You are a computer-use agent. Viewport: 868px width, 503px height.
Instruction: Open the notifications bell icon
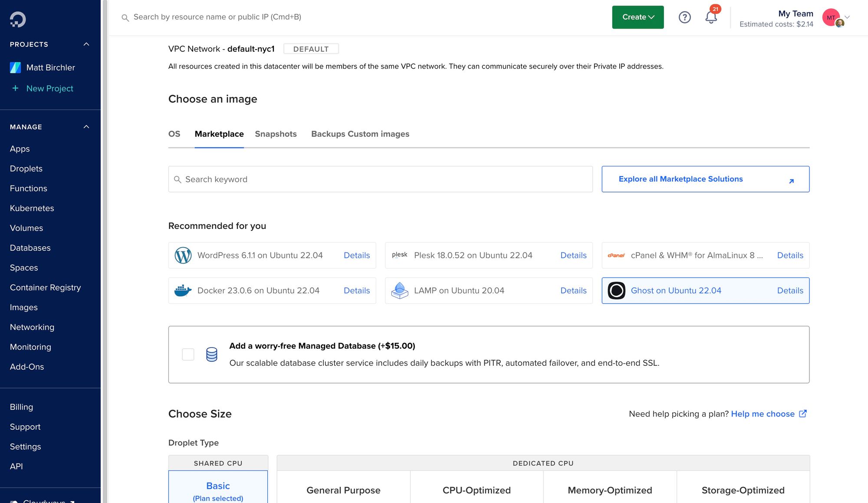(711, 17)
